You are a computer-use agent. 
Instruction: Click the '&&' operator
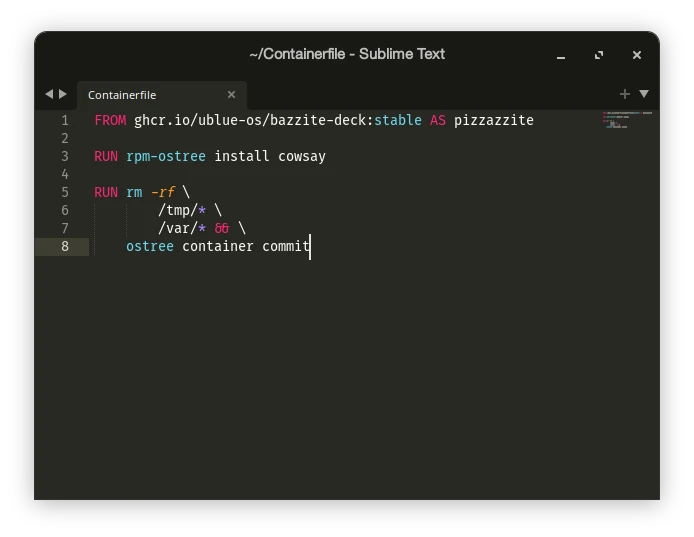point(222,228)
